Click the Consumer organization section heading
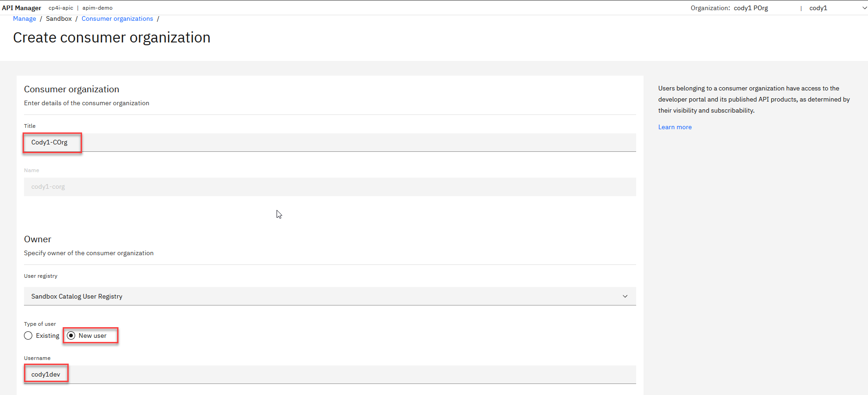 71,89
